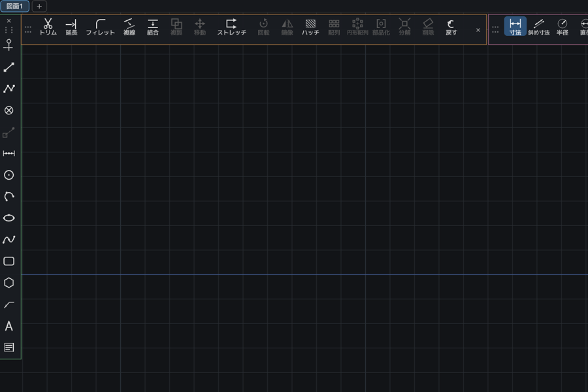This screenshot has width=588, height=392.
Task: Select the ellipse tool
Action: (x=8, y=218)
